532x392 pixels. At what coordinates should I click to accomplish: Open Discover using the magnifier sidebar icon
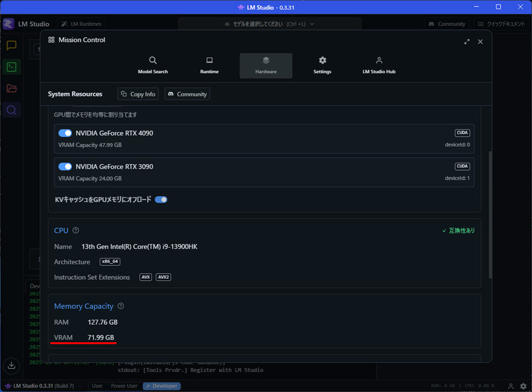11,110
